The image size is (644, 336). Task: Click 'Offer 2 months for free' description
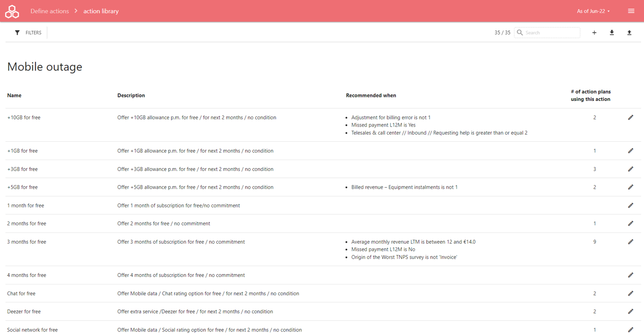(164, 223)
